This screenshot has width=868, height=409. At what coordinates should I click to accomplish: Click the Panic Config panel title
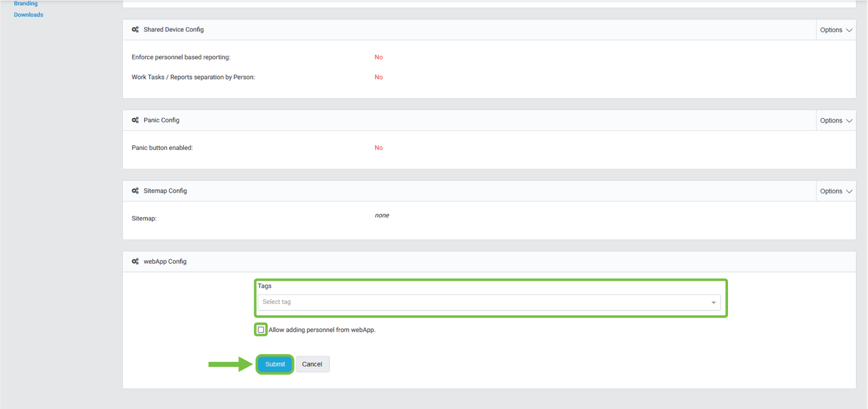click(x=161, y=120)
